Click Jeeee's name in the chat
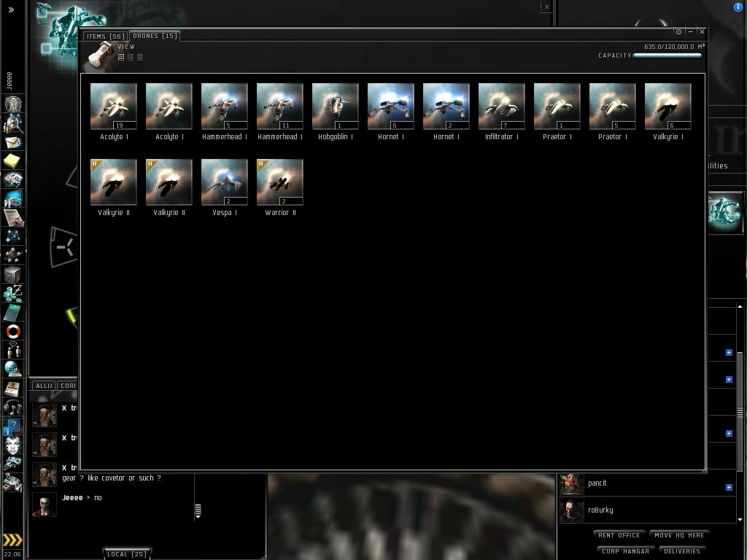747x560 pixels. 72,497
